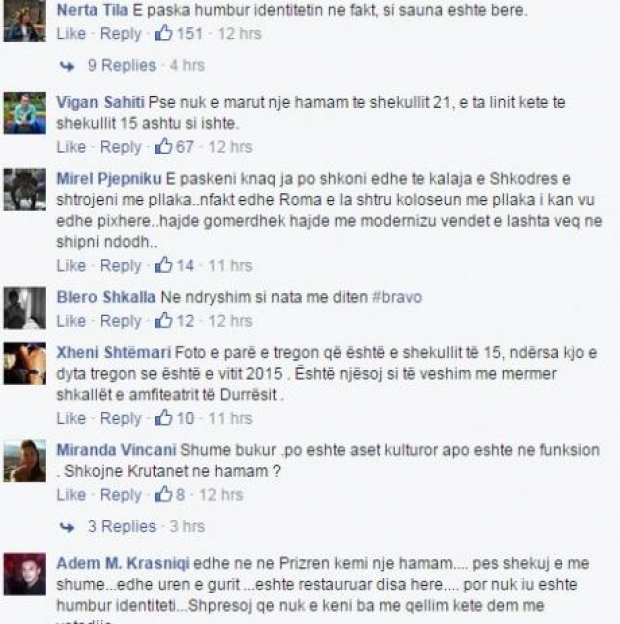
Task: Click reply arrow icon beside 3 Replies
Action: point(67,527)
